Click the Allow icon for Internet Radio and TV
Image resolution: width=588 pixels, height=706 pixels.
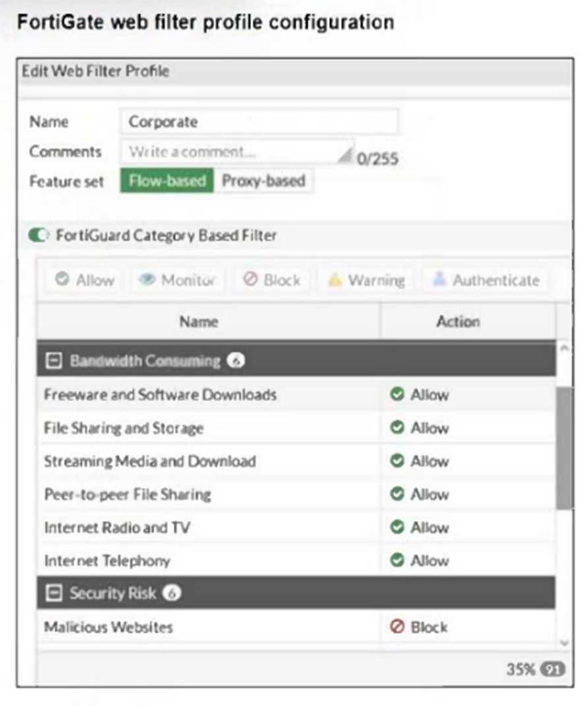[397, 527]
